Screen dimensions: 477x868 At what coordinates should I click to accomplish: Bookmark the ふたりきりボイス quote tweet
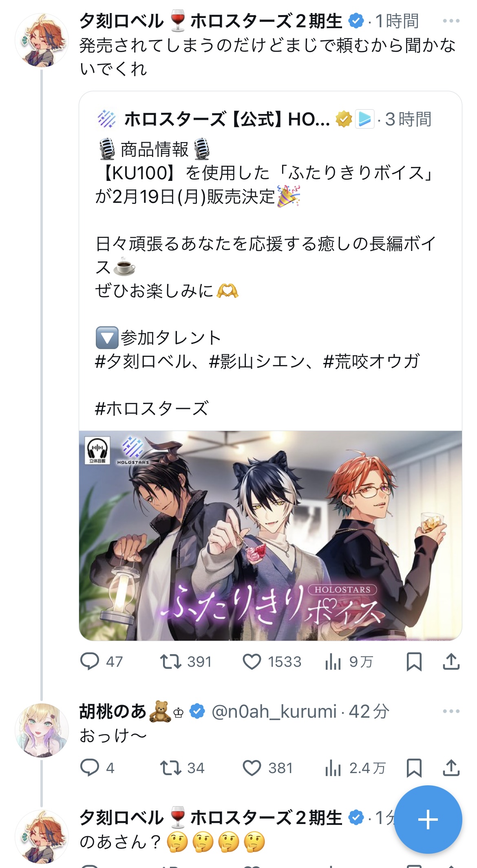414,661
